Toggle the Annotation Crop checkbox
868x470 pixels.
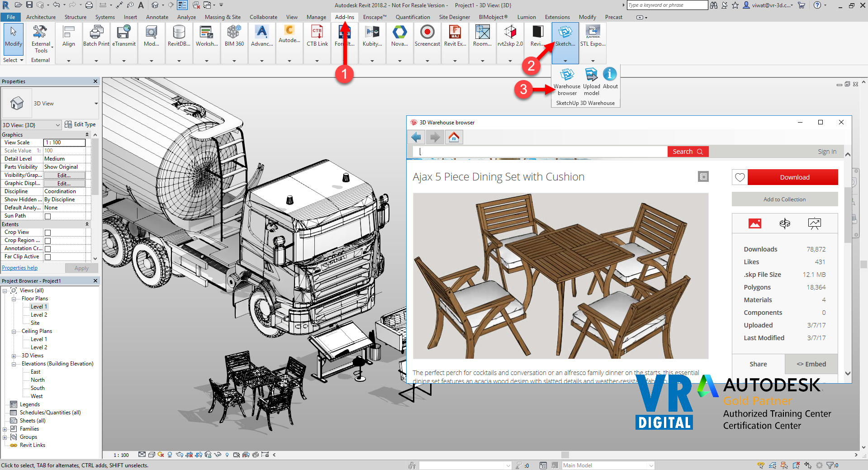[47, 249]
